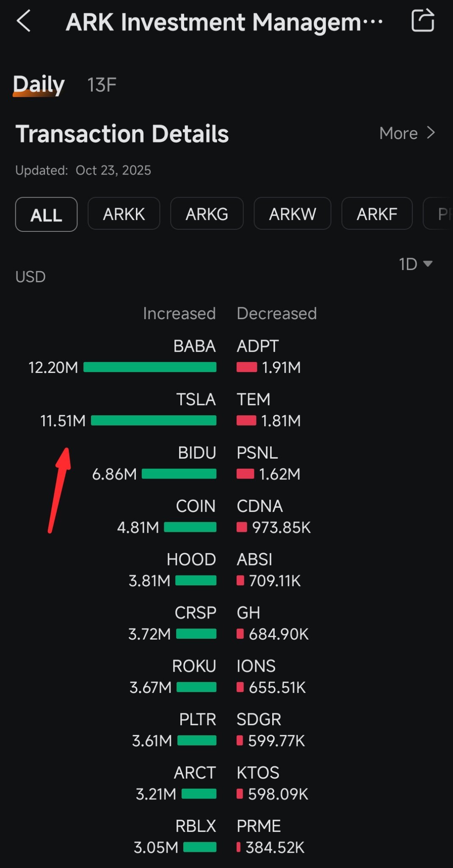The width and height of the screenshot is (453, 868).
Task: Open the PLTR ticker entry
Action: coord(197,719)
